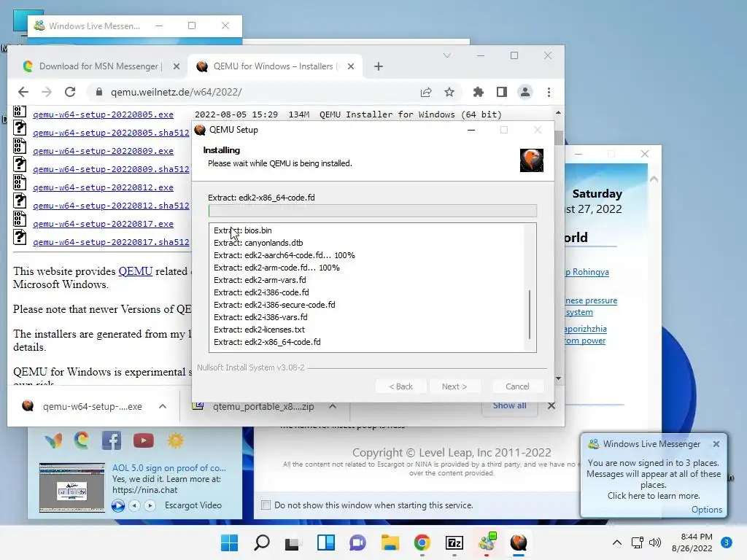The width and height of the screenshot is (747, 560).
Task: Check 'Do not show this window' box
Action: point(266,505)
